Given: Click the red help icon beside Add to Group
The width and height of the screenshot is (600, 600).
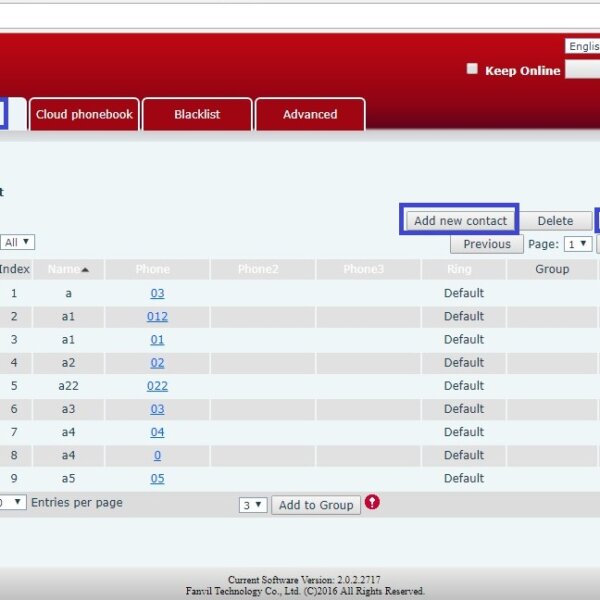Looking at the screenshot, I should pos(372,502).
